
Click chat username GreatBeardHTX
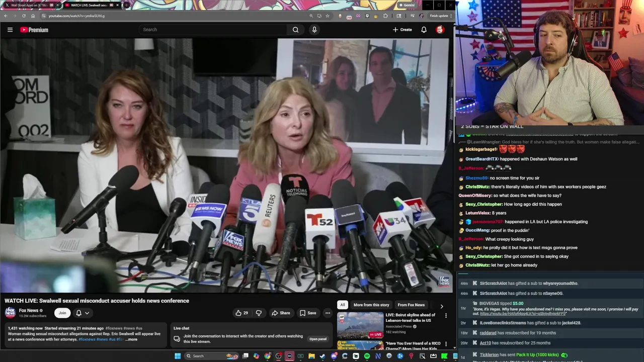(x=481, y=159)
